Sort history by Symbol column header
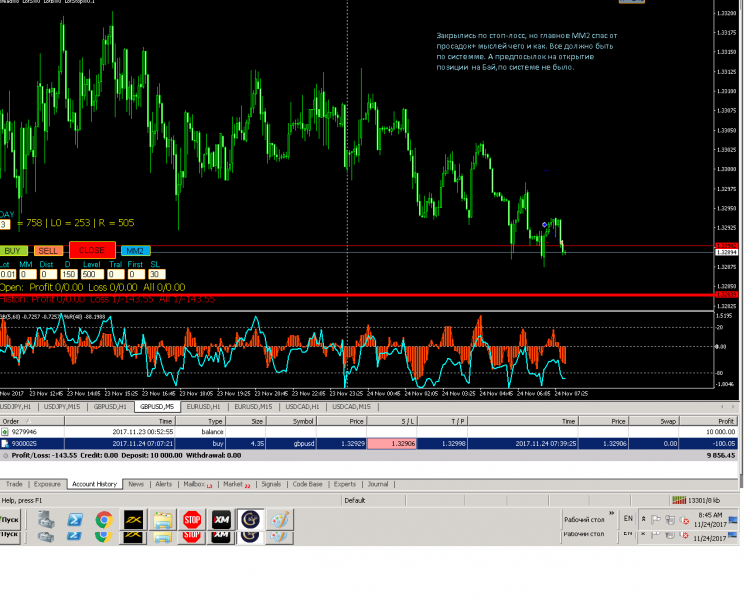The image size is (750, 600). 291,422
